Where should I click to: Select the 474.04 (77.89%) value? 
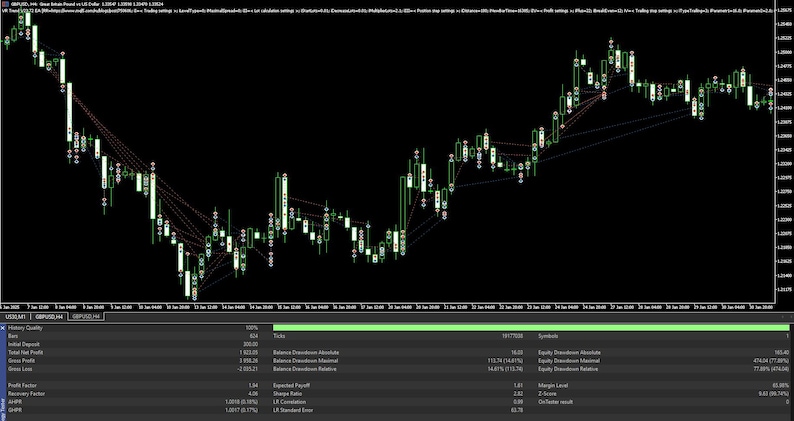[x=771, y=361]
